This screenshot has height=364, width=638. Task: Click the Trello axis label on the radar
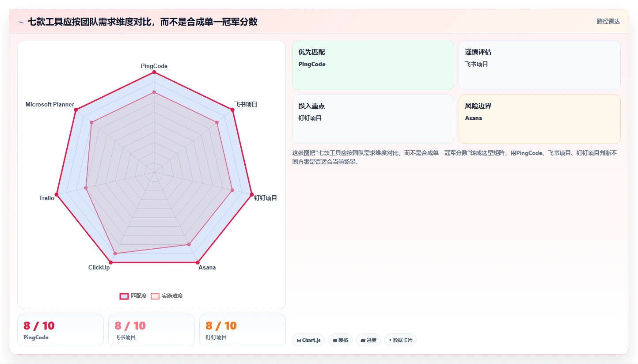[x=47, y=198]
